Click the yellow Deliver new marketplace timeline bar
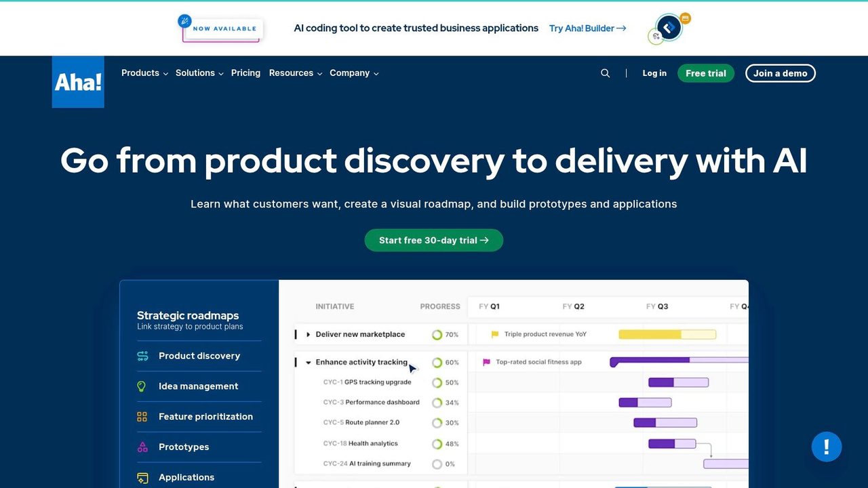This screenshot has height=488, width=868. click(667, 334)
